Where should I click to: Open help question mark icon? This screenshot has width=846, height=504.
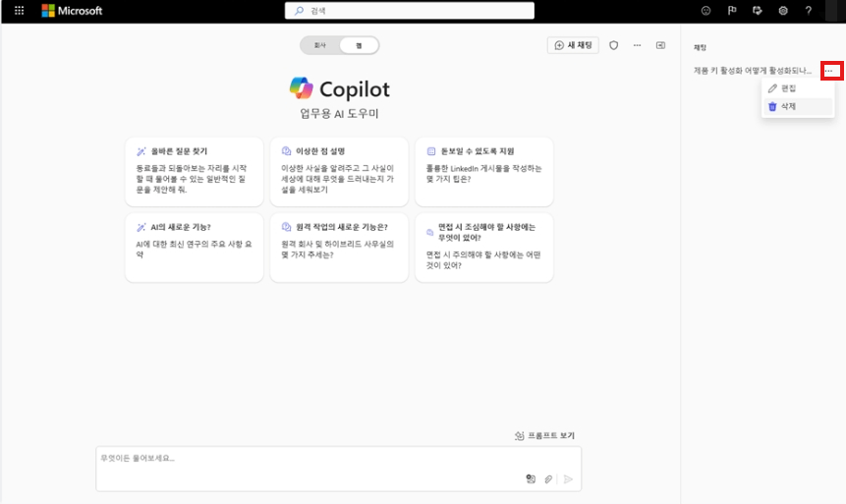click(x=809, y=10)
